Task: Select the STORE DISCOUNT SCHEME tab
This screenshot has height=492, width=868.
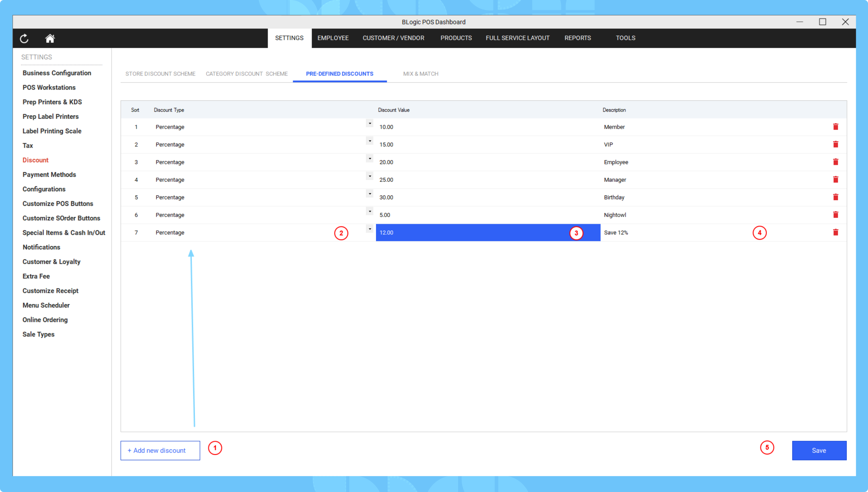Action: pyautogui.click(x=160, y=74)
